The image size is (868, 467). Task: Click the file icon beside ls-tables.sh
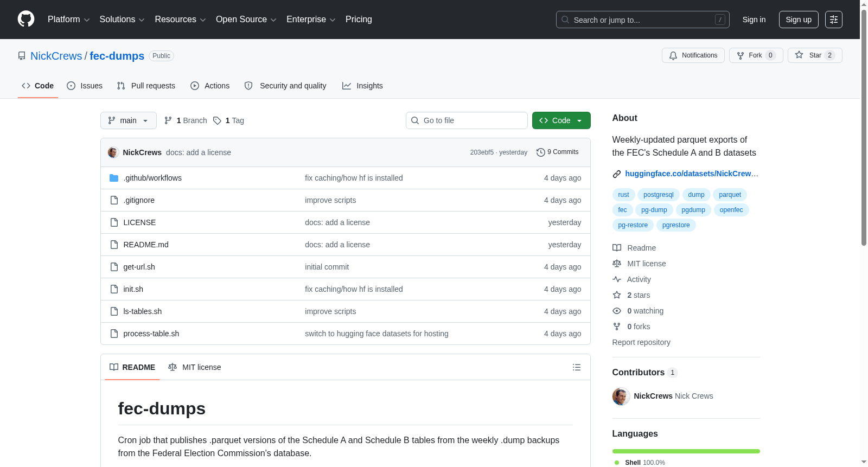tap(114, 311)
